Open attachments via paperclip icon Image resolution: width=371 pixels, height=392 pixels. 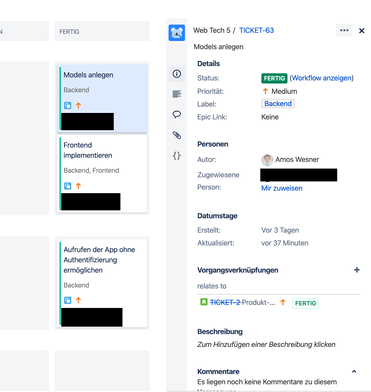177,135
